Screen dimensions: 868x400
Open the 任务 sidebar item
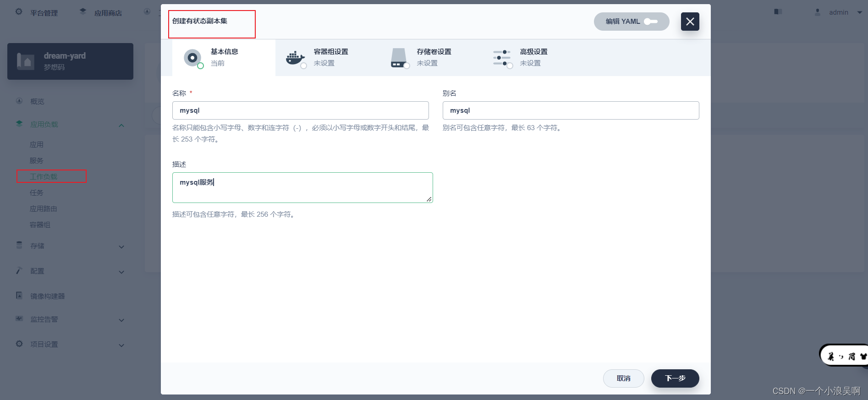pos(37,192)
